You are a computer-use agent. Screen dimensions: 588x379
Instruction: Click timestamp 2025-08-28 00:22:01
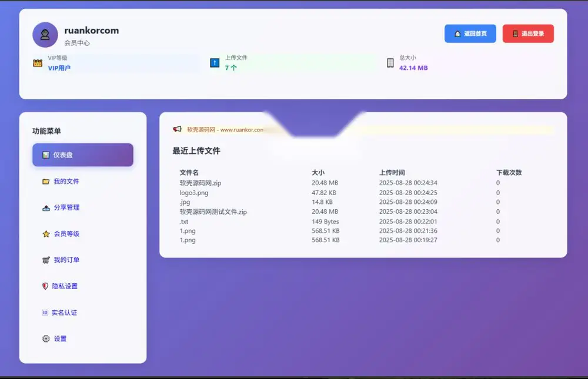tap(408, 222)
